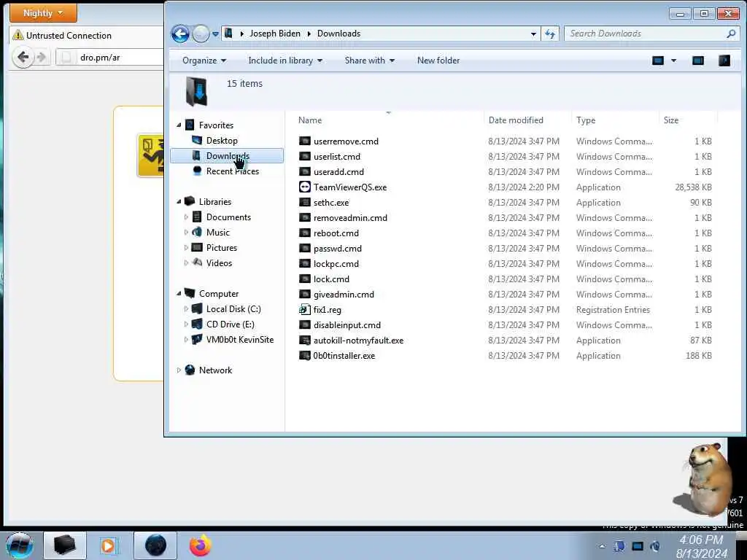Select Recent Places under Favorites
The image size is (747, 560).
[233, 171]
